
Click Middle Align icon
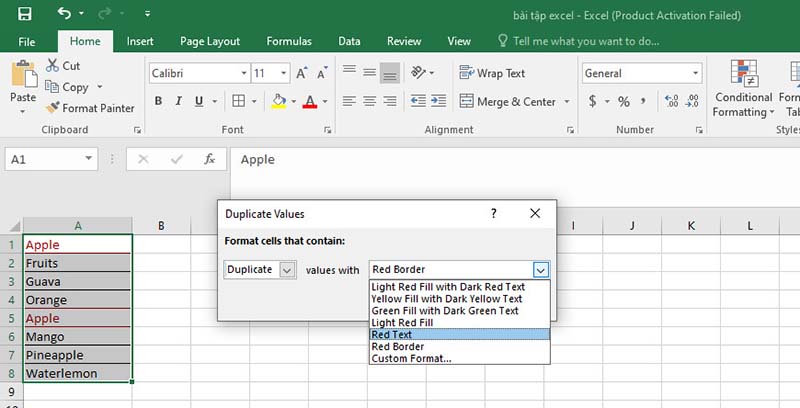(x=370, y=73)
